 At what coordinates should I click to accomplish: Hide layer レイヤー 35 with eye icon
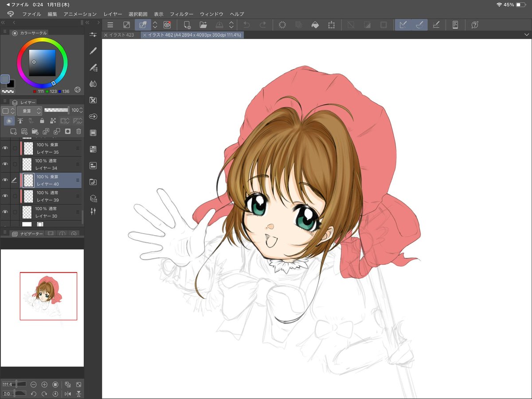[5, 148]
